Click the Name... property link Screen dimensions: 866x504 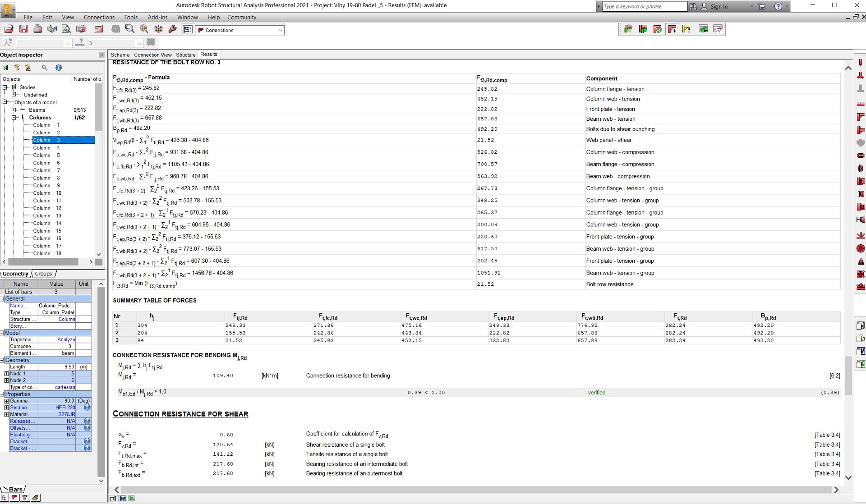(x=18, y=306)
